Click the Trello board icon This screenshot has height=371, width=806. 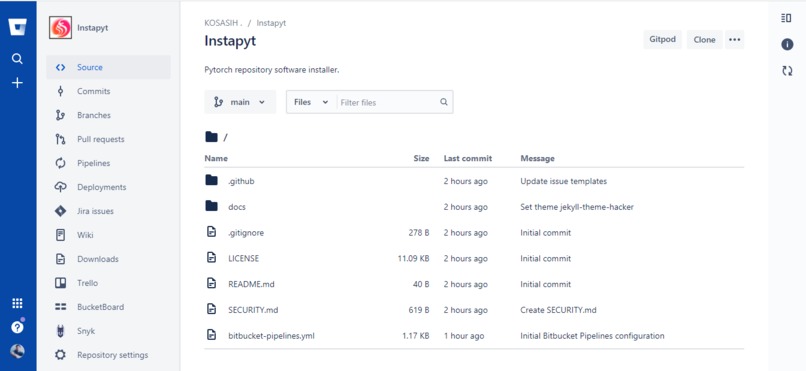[61, 283]
